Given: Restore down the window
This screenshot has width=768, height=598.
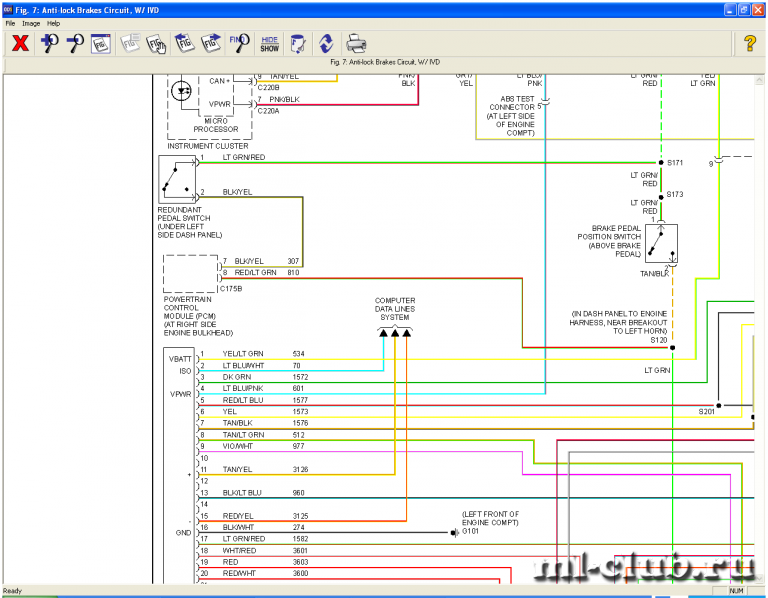Looking at the screenshot, I should coord(742,9).
